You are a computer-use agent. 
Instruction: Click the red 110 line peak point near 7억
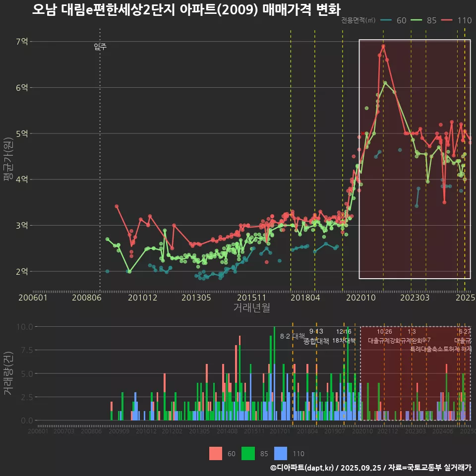383,46
